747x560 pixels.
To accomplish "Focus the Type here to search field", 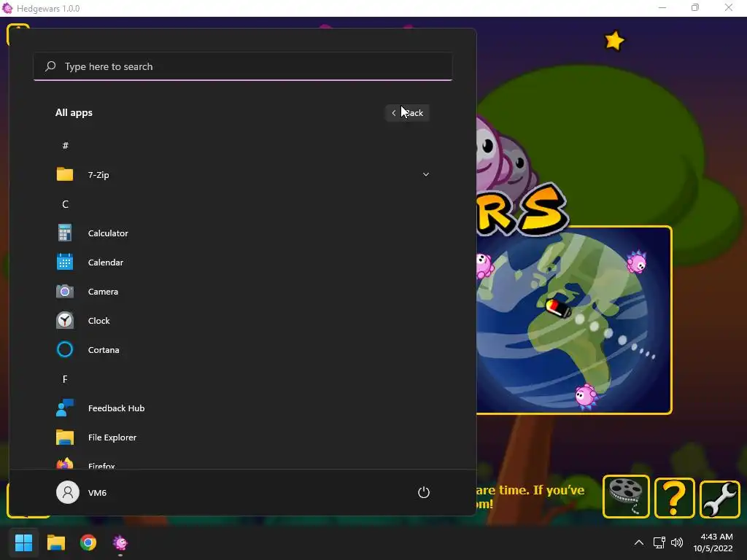I will [242, 66].
